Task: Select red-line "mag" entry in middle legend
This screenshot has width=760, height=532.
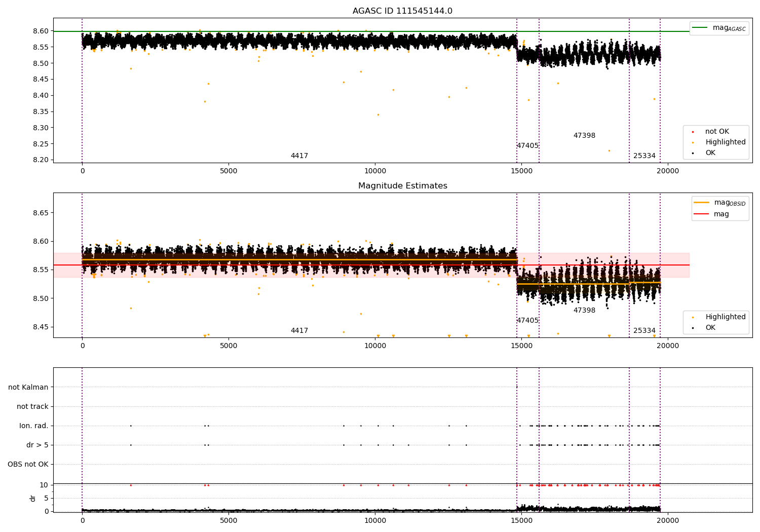Action: [711, 214]
